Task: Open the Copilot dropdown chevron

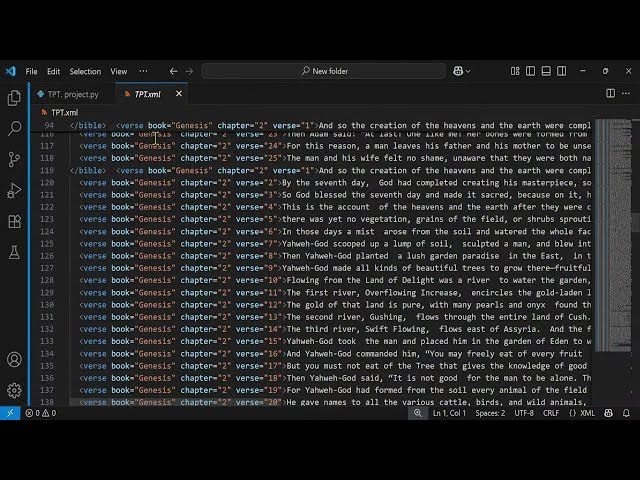Action: (468, 71)
